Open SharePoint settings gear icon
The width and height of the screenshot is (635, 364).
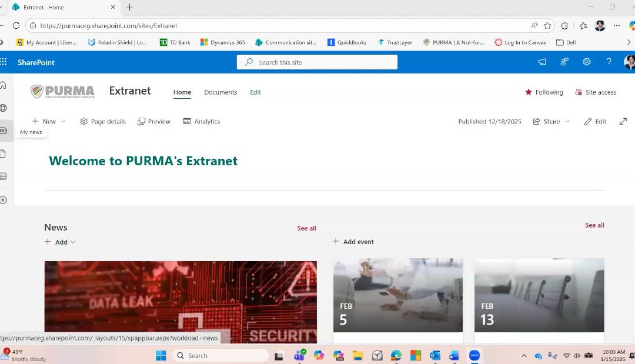point(586,62)
